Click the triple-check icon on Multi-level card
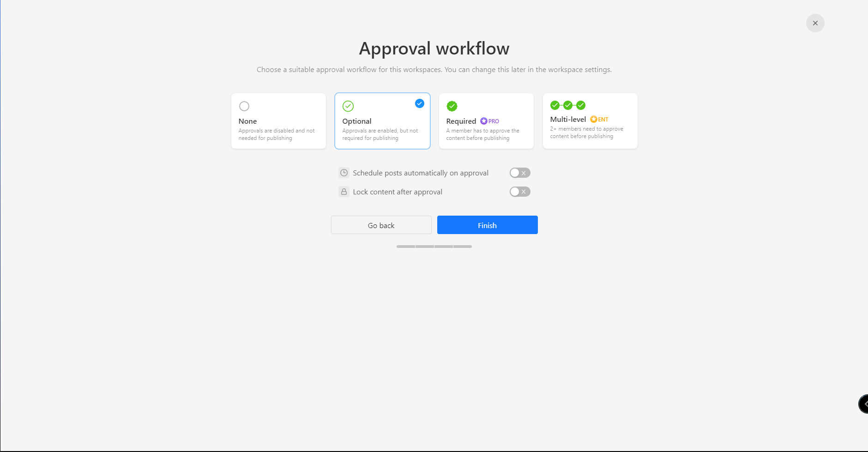 click(567, 105)
